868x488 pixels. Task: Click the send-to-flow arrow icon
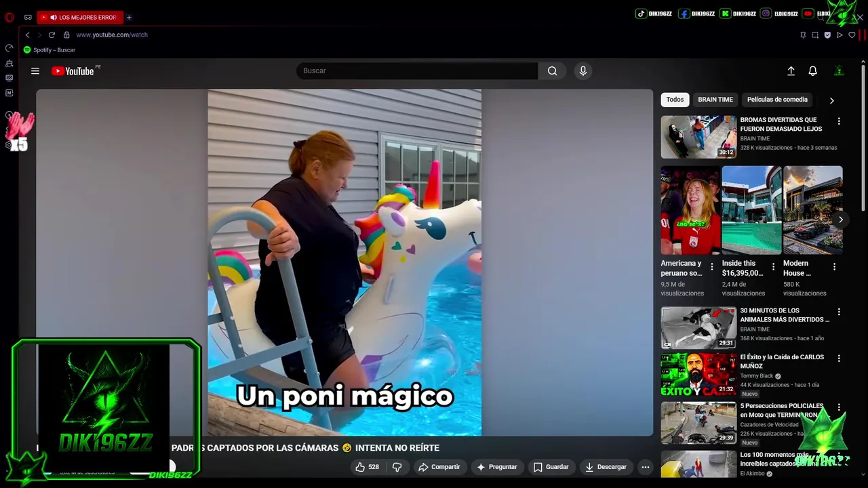840,35
